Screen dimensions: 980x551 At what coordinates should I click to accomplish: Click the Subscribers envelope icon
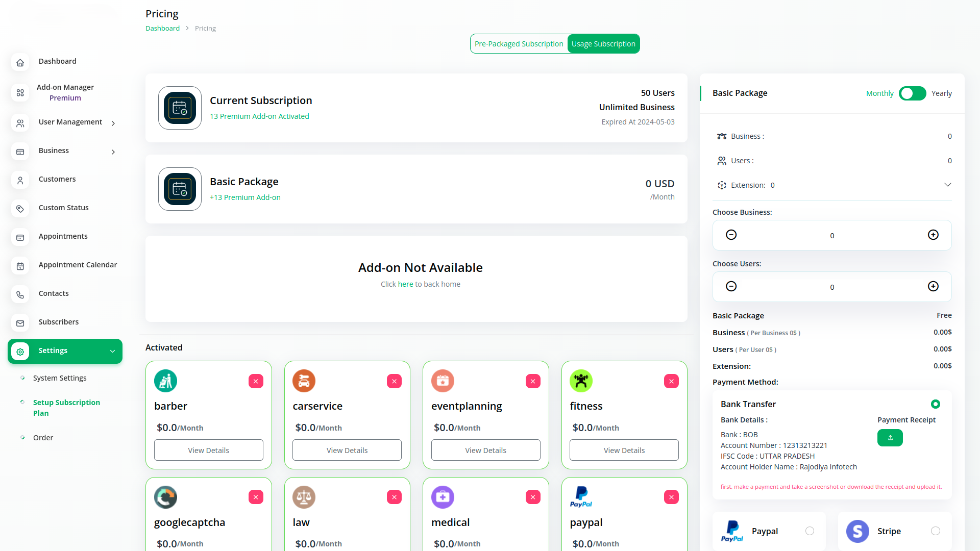(x=20, y=323)
